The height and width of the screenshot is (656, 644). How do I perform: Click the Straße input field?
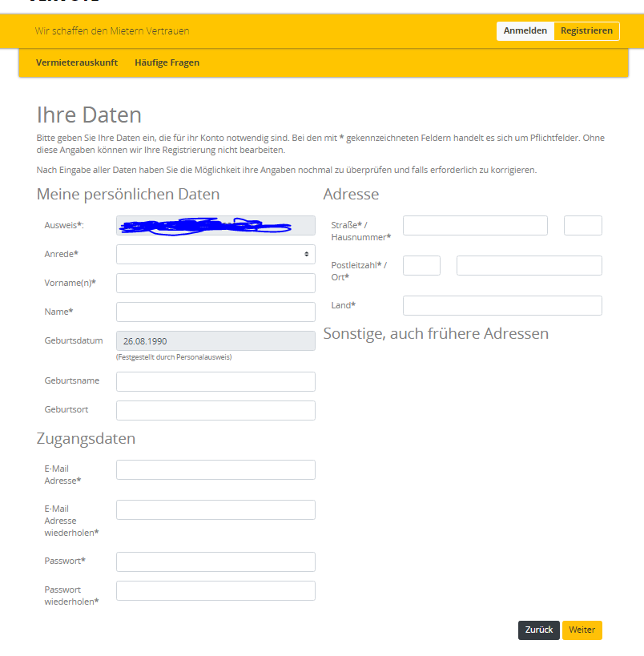point(475,225)
